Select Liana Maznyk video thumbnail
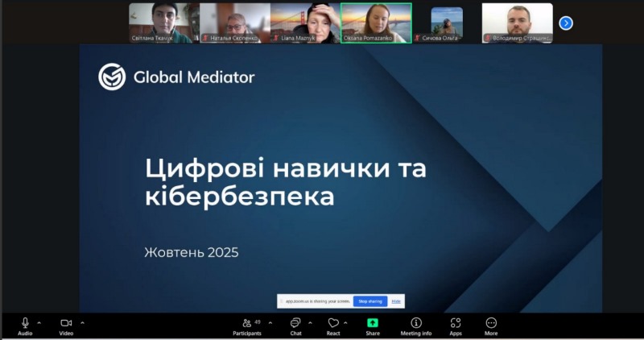The image size is (644, 340). click(x=305, y=23)
